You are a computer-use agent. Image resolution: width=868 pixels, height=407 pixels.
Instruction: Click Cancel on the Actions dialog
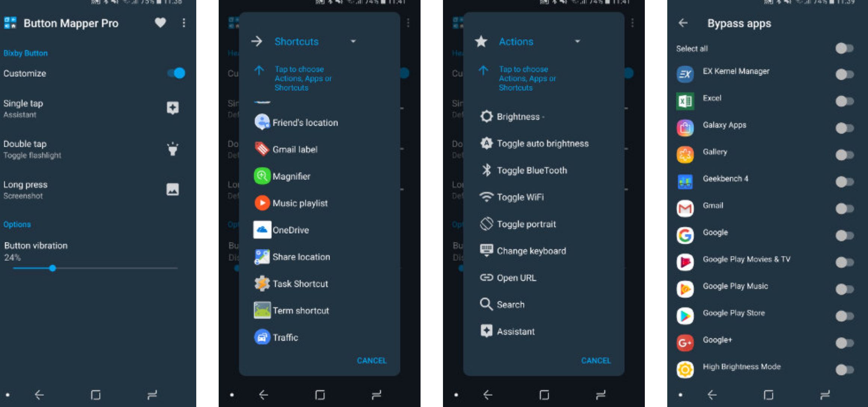[597, 361]
